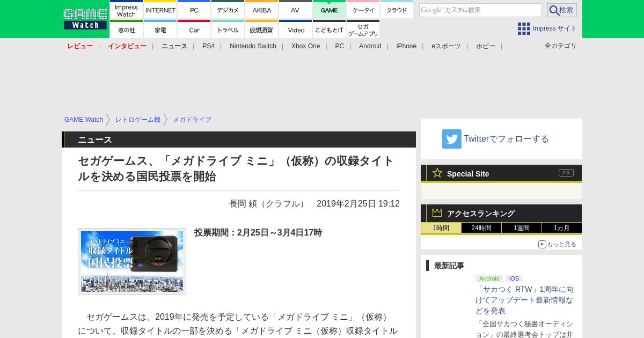The height and width of the screenshot is (338, 644).
Task: Open PC Watch tile
Action: (194, 10)
